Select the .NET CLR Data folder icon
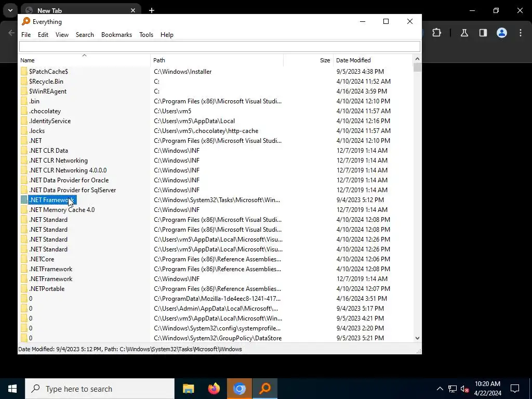This screenshot has width=532, height=399. coord(24,150)
